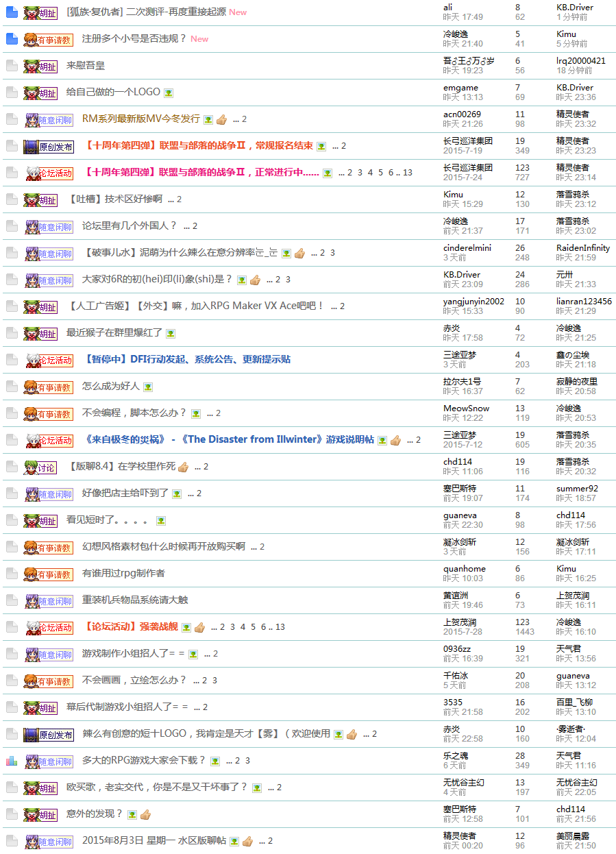Viewport: 616px width, 854px height.
Task: Open the thread 幻想风格素材包什么时候再开放购买啊
Action: (x=164, y=547)
